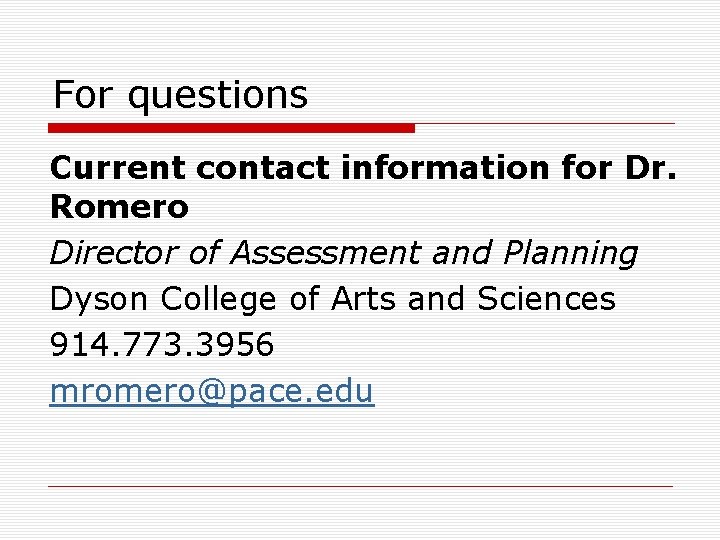Click the word 'Director' in the italic title
720x540 pixels.
(114, 253)
